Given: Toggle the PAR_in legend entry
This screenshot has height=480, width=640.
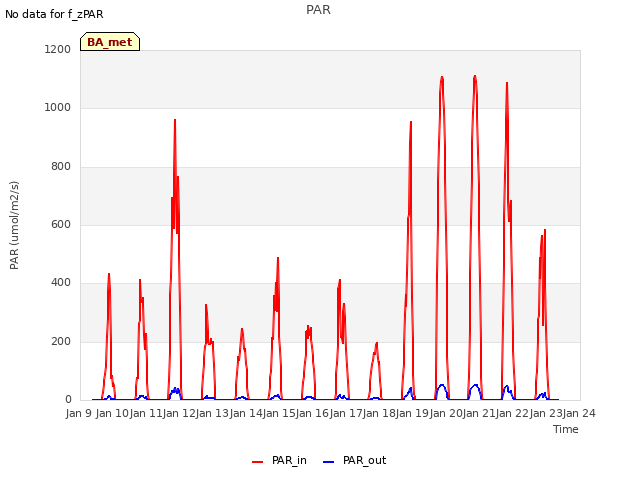Looking at the screenshot, I should click(279, 460).
